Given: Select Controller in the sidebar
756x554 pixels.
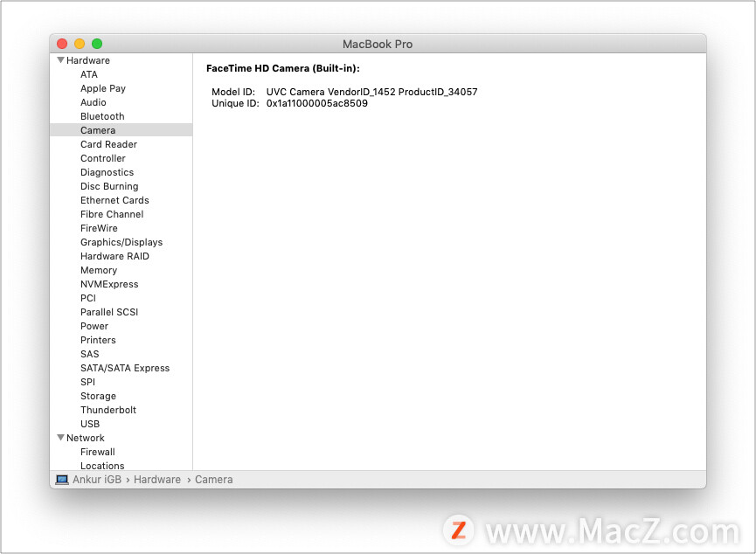Looking at the screenshot, I should tap(103, 158).
